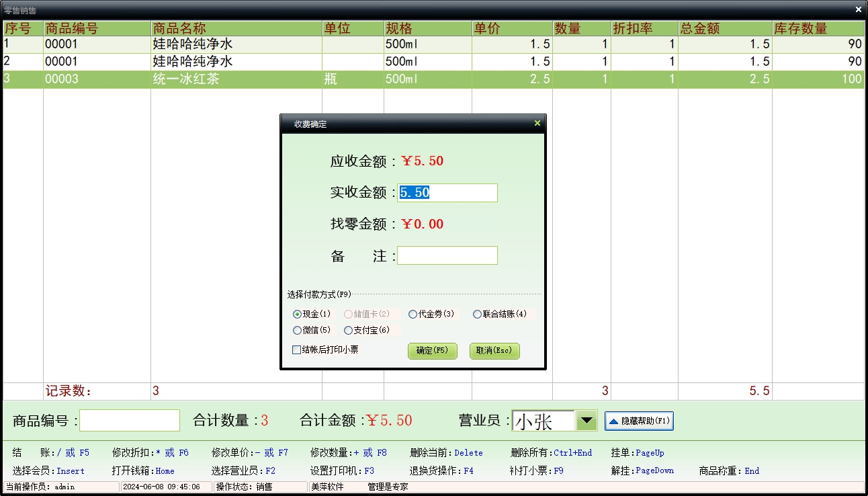Select 代金券 payment option
This screenshot has height=496, width=868.
coord(413,314)
